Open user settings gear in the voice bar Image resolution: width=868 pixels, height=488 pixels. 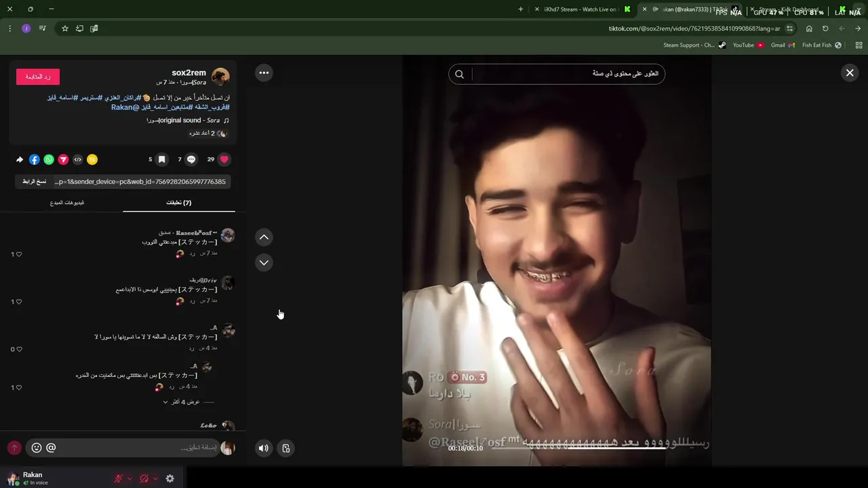(170, 479)
